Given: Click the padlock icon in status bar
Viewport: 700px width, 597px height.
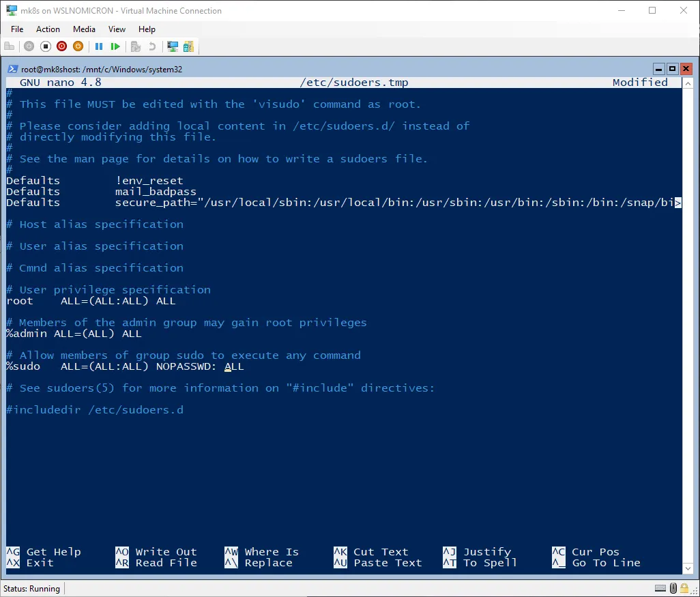Looking at the screenshot, I should click(x=686, y=588).
